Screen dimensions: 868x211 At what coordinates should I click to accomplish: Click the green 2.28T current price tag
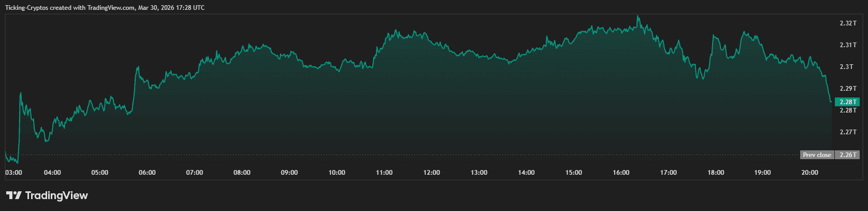point(847,102)
